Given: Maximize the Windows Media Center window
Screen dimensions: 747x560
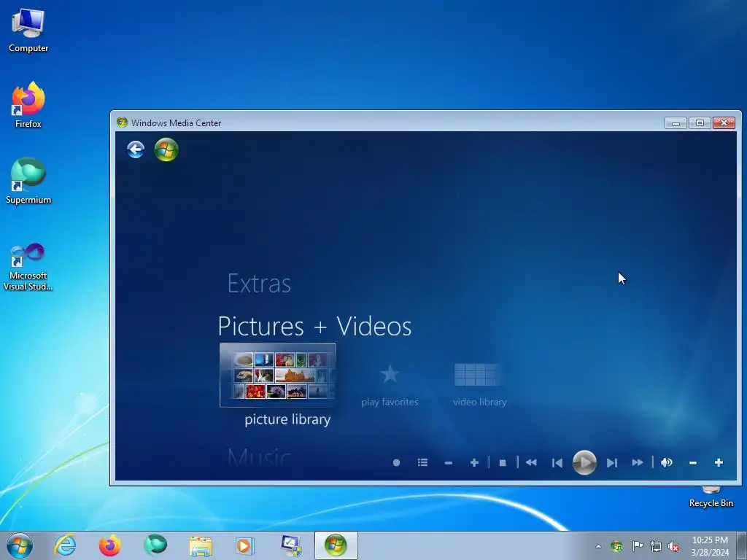Looking at the screenshot, I should point(700,122).
